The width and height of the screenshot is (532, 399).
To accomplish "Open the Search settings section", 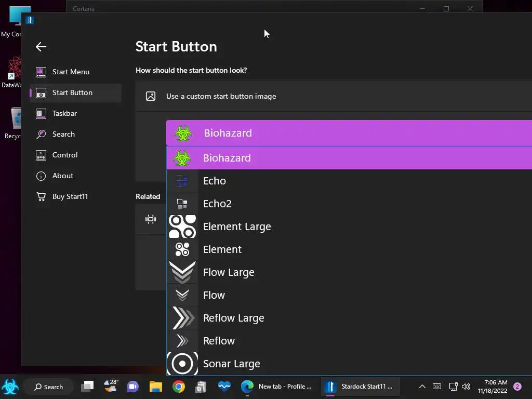I will [x=76, y=134].
